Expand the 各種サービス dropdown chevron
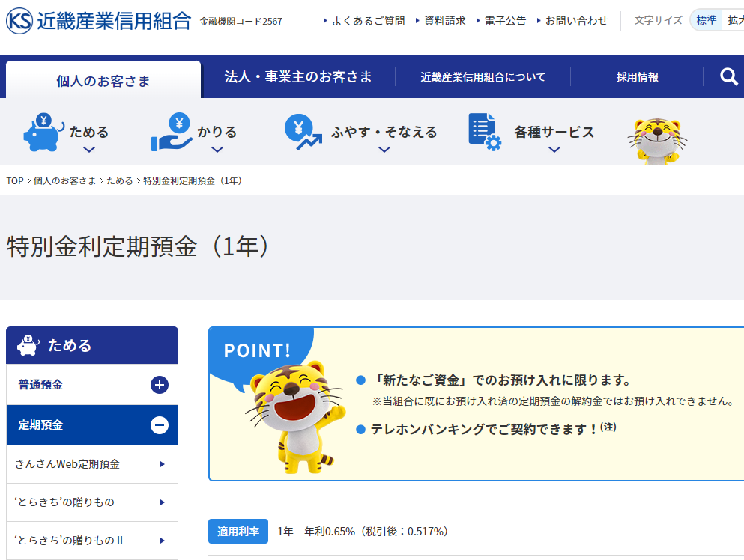This screenshot has height=560, width=744. [x=554, y=150]
